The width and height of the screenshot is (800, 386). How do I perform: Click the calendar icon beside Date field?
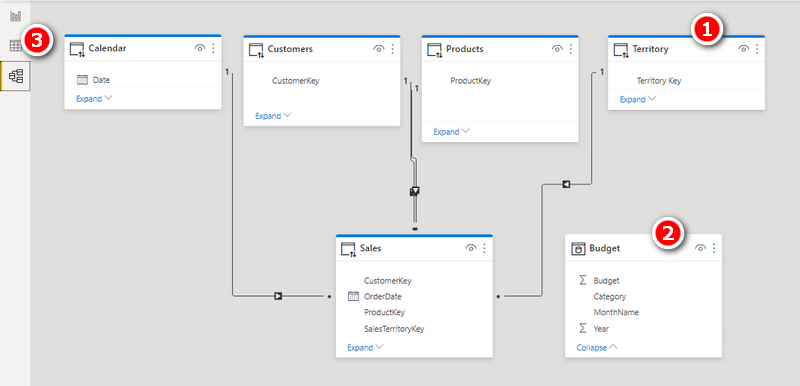82,80
